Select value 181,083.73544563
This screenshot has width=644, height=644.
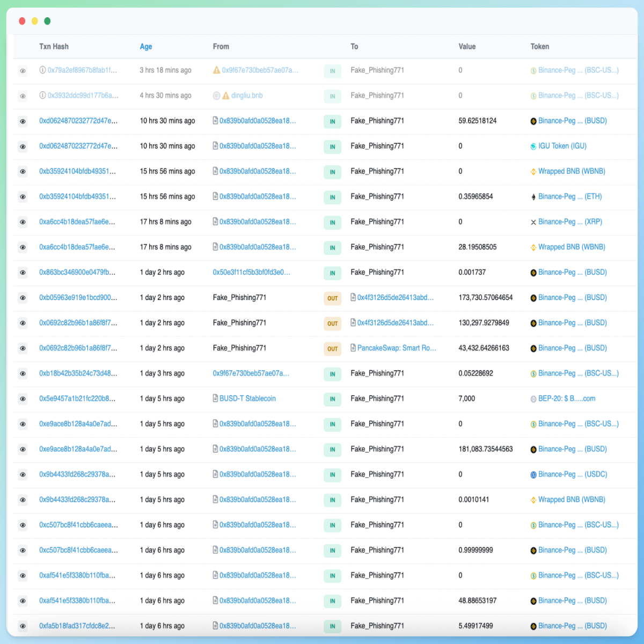[486, 449]
